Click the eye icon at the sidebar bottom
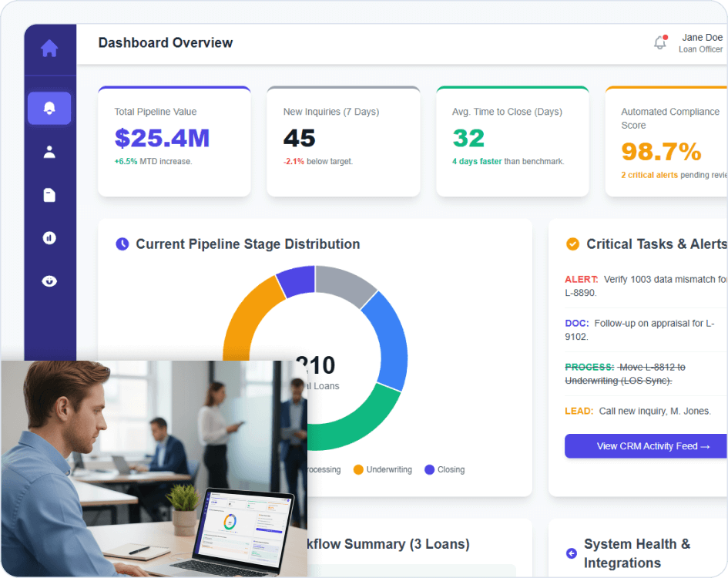 pos(49,281)
